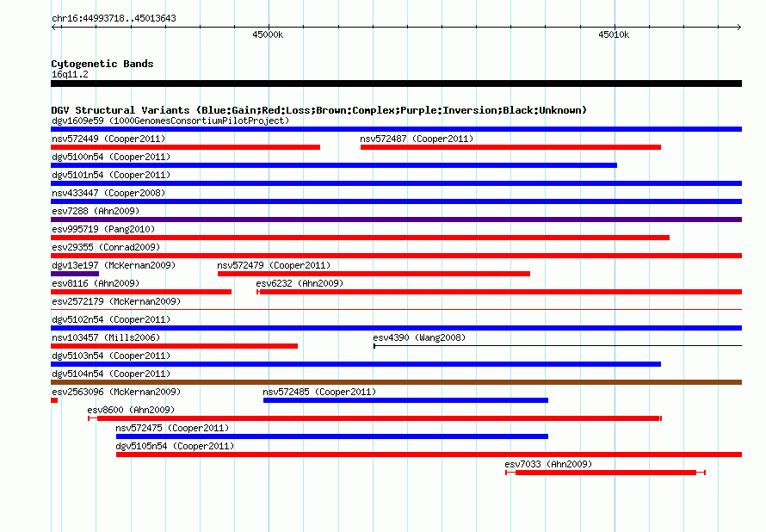Select the red dgv5105n54 loss bar
Viewport: 766px width, 532px height.
click(x=429, y=455)
